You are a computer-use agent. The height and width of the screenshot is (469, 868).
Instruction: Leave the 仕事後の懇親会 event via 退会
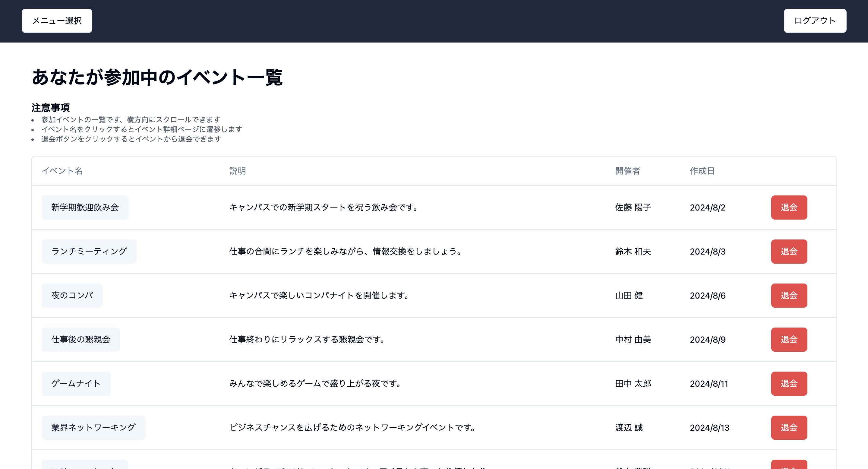(x=789, y=340)
